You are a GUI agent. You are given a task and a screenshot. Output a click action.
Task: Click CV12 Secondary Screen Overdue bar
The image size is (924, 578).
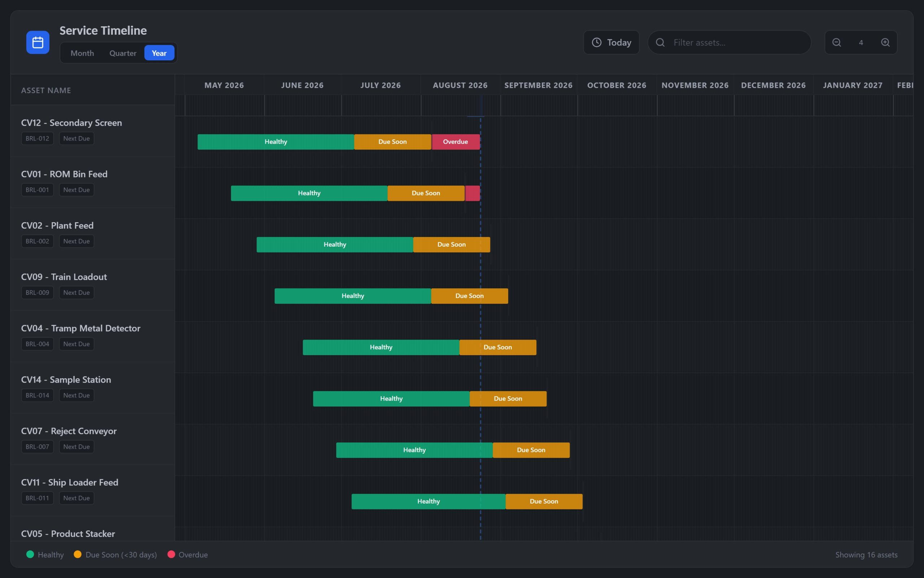click(456, 142)
